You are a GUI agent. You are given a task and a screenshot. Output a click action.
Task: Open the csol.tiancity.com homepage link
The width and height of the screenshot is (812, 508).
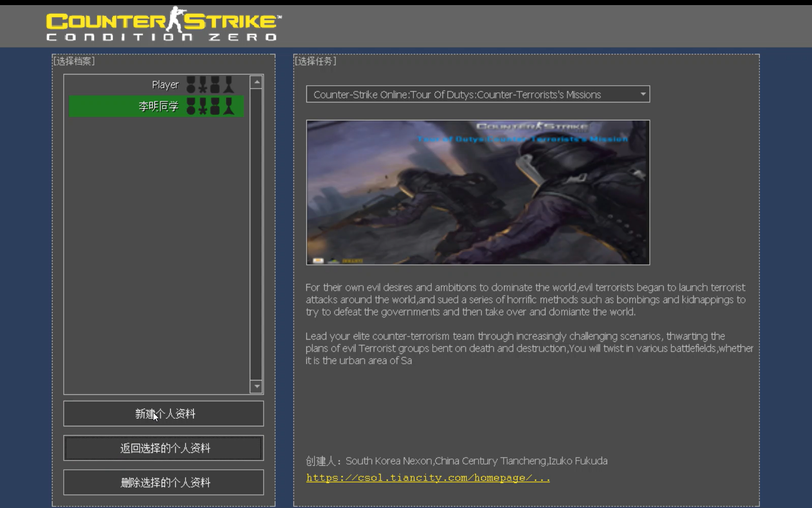point(428,478)
